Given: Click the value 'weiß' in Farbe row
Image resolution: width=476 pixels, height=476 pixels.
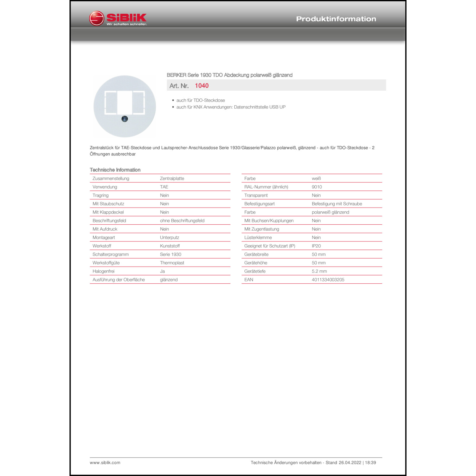Looking at the screenshot, I should click(316, 178).
